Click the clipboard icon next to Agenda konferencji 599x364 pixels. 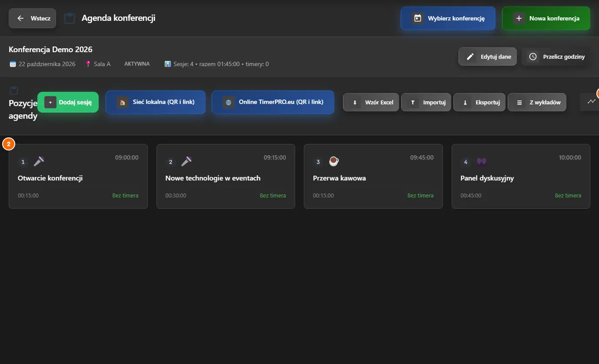pos(70,18)
